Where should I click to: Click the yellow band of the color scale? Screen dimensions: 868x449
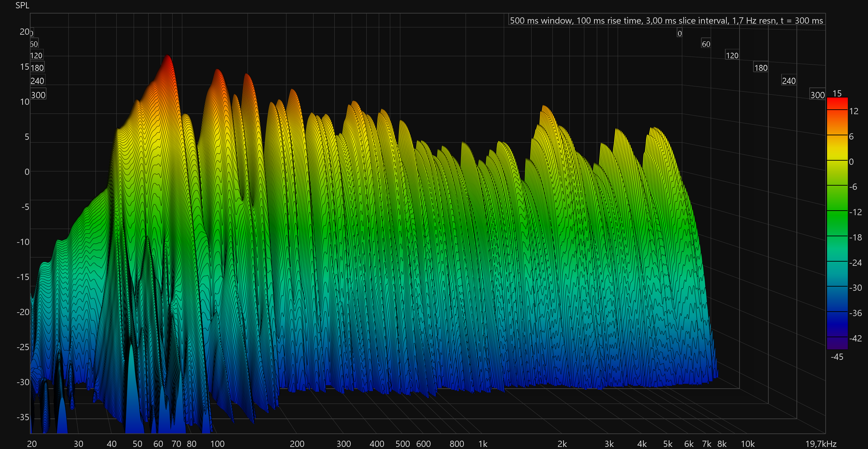[x=837, y=151]
